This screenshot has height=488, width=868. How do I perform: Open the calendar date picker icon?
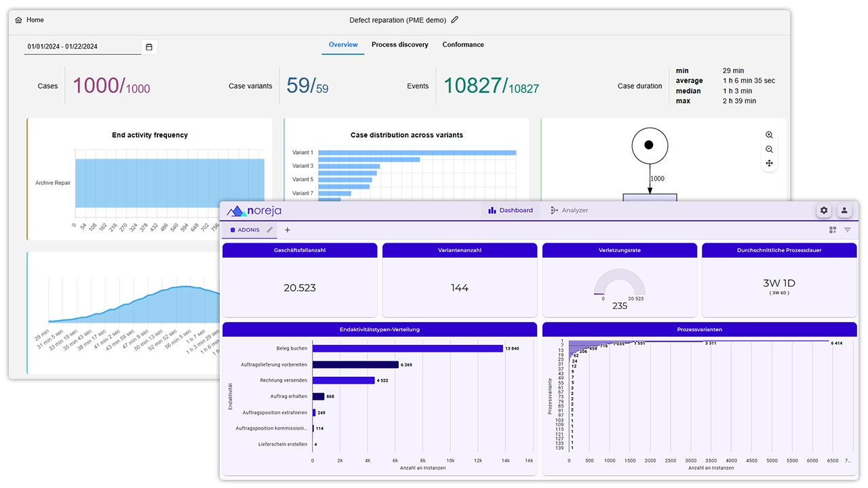coord(149,47)
